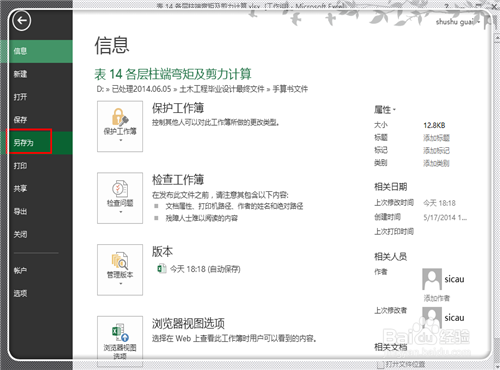This screenshot has width=500, height=370.
Task: Click the 手算书文件 path segment
Action: pos(290,89)
